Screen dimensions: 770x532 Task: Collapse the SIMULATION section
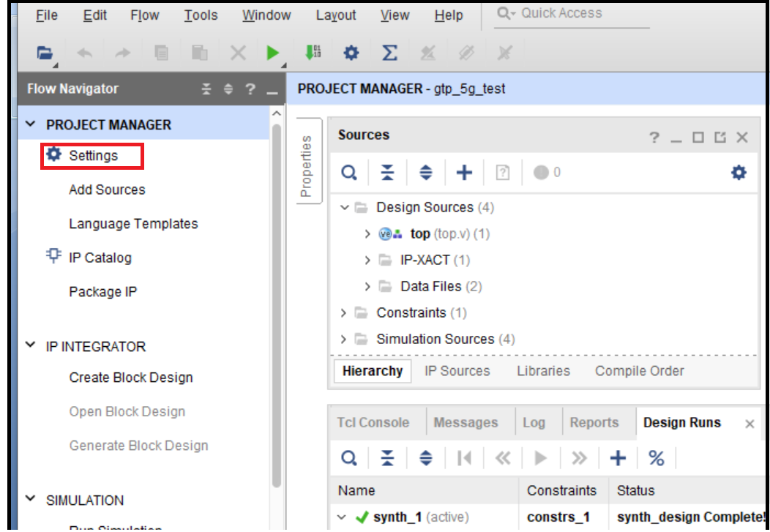click(31, 499)
